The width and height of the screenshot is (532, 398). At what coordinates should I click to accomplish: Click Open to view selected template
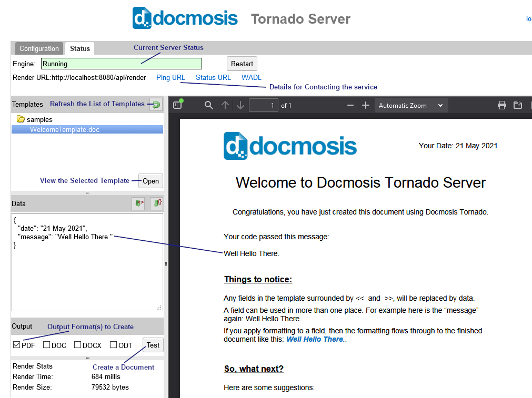(x=150, y=181)
